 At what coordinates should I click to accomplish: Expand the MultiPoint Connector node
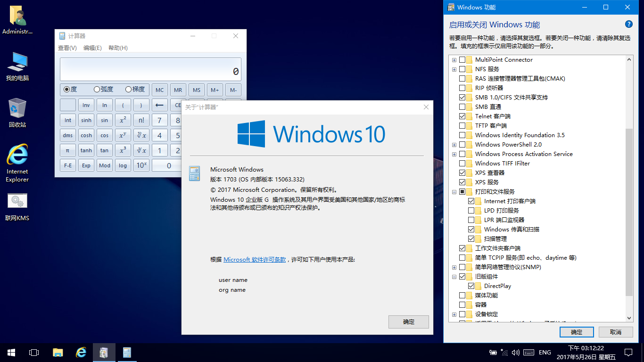[454, 60]
